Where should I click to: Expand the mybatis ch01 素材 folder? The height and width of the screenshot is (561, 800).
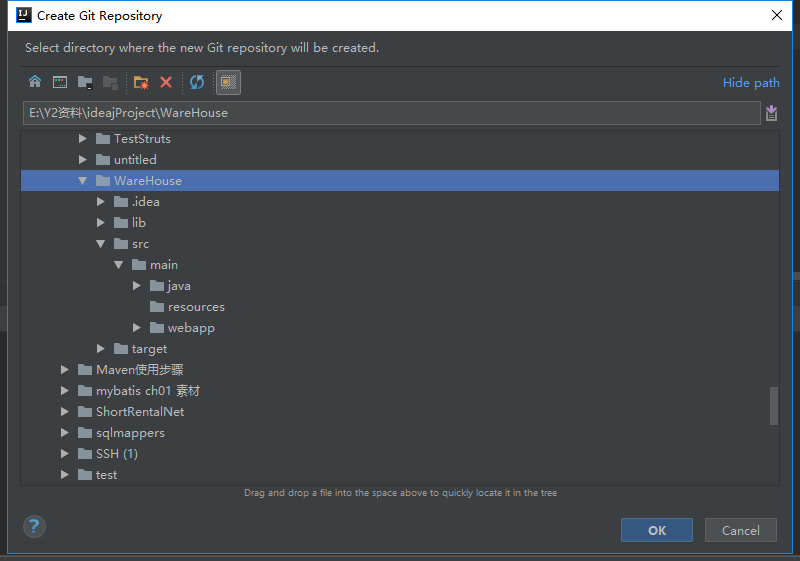64,391
